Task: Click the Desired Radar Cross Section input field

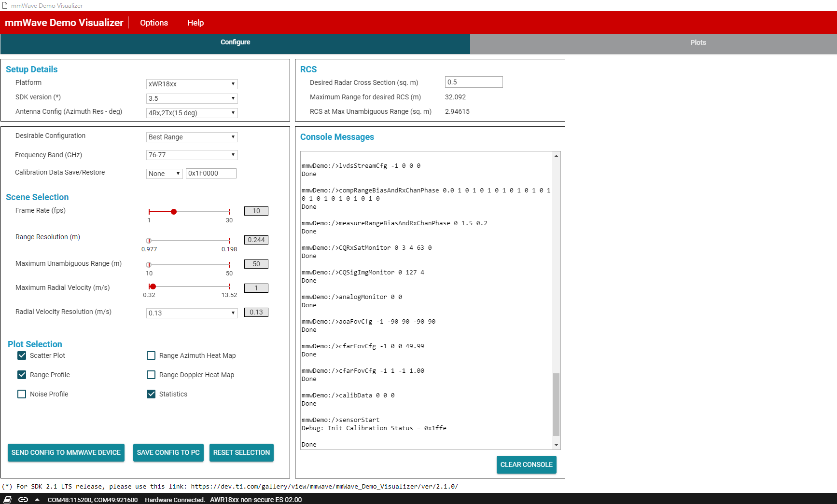Action: point(474,82)
